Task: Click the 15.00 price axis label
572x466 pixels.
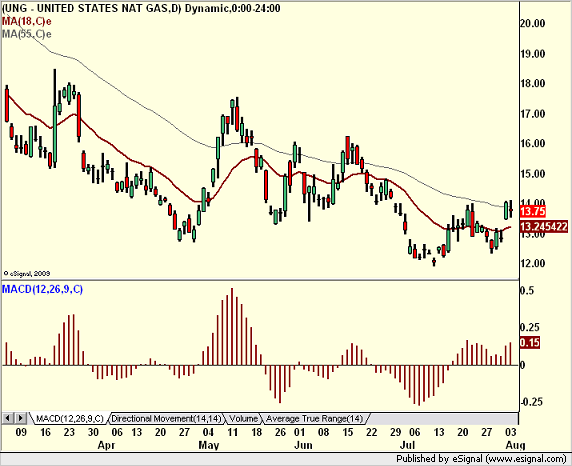Action: pos(533,174)
